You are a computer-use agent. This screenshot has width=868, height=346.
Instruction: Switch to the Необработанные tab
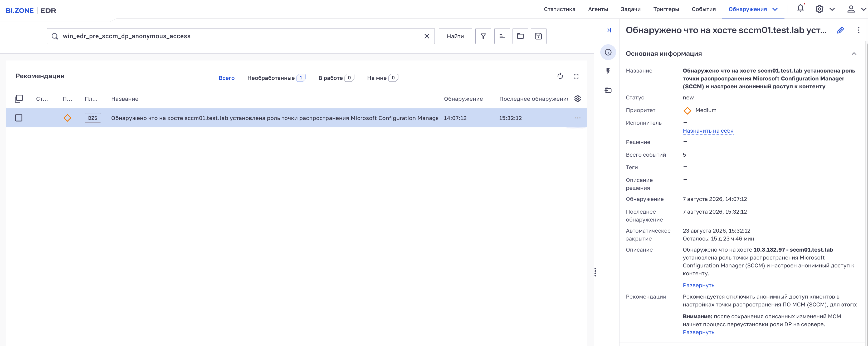pyautogui.click(x=276, y=78)
